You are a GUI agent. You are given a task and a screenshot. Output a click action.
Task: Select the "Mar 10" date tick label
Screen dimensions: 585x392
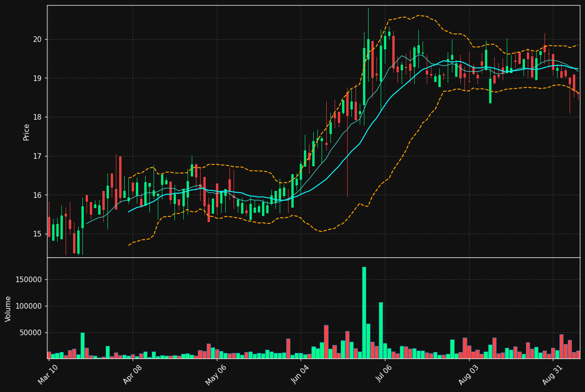click(48, 374)
